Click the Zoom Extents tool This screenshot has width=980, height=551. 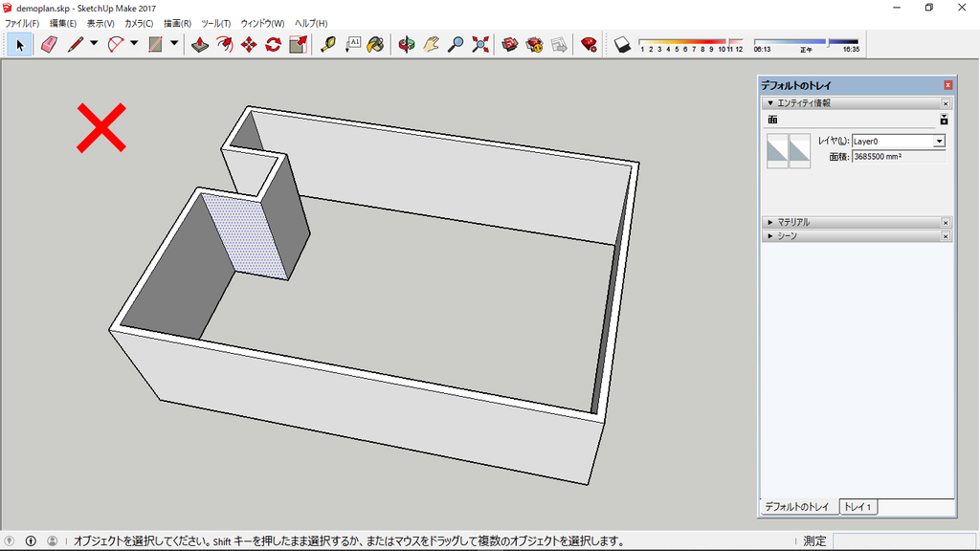[480, 44]
